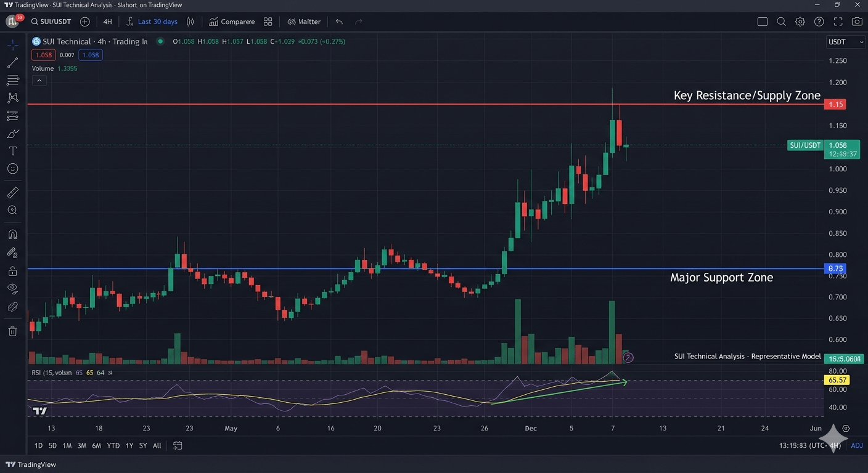The width and height of the screenshot is (868, 473).
Task: Click the circled 2 badge near volume
Action: coord(628,358)
